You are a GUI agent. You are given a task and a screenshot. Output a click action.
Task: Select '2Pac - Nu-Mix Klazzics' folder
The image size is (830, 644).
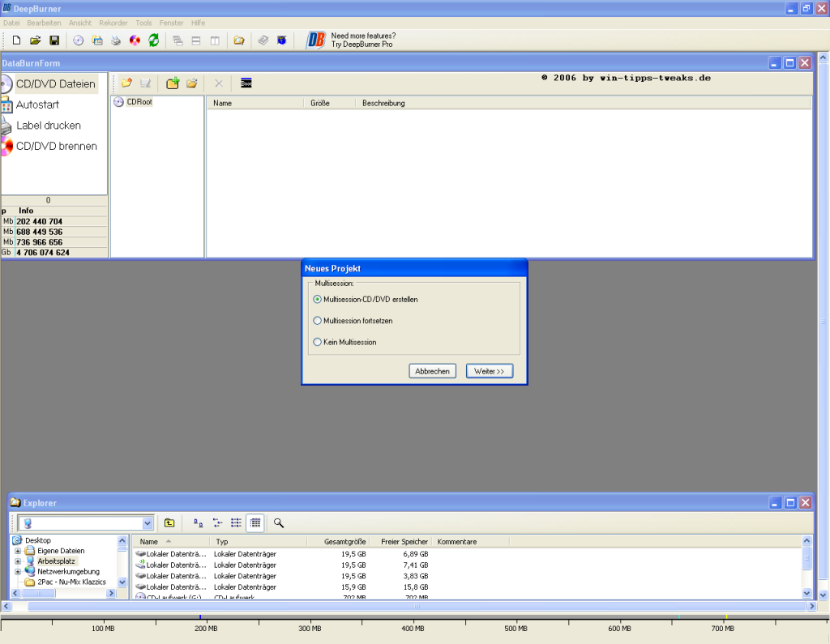(x=71, y=582)
